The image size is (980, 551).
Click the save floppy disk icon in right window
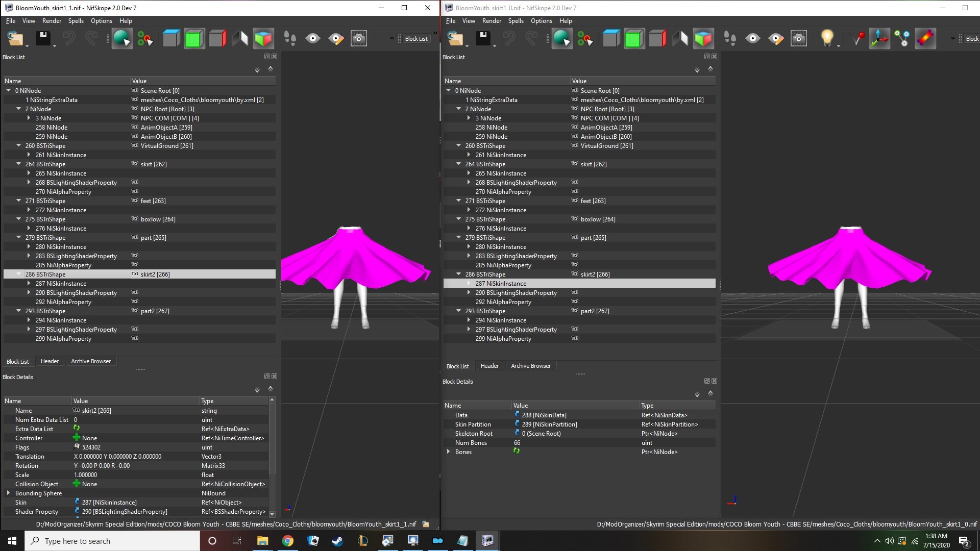(483, 39)
